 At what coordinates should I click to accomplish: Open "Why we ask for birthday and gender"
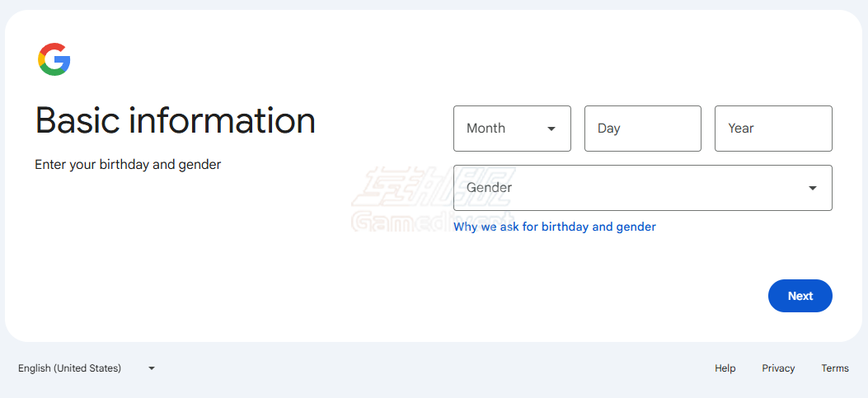(x=555, y=227)
